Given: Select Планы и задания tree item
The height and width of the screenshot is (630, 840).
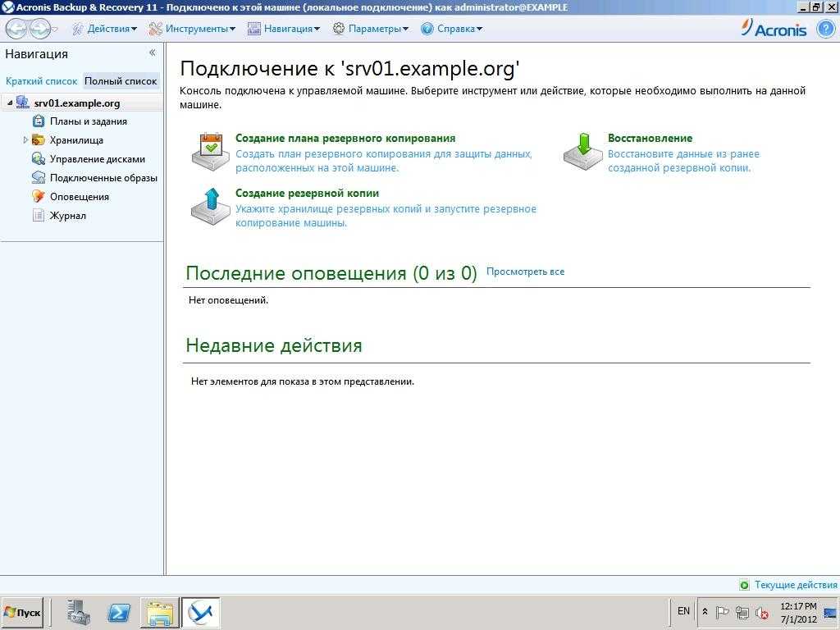Looking at the screenshot, I should tap(88, 121).
